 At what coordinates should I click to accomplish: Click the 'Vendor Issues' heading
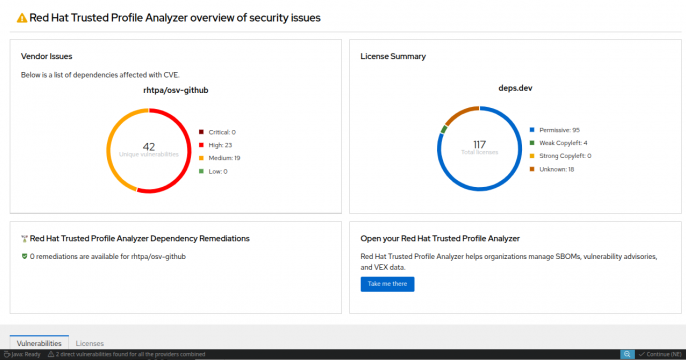[46, 56]
